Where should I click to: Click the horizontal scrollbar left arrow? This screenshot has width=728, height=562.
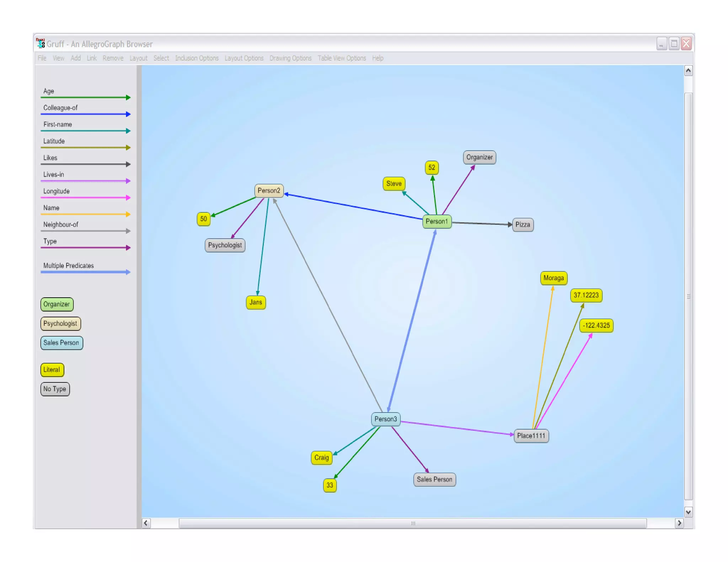[x=146, y=523]
